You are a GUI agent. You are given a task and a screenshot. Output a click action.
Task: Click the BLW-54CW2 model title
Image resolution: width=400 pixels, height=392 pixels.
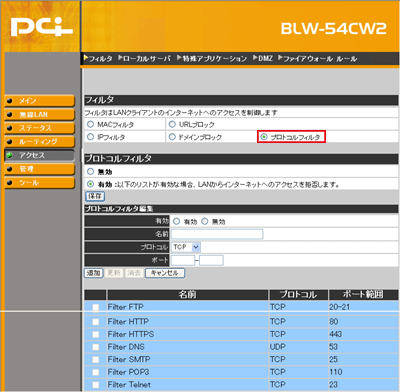pos(333,29)
